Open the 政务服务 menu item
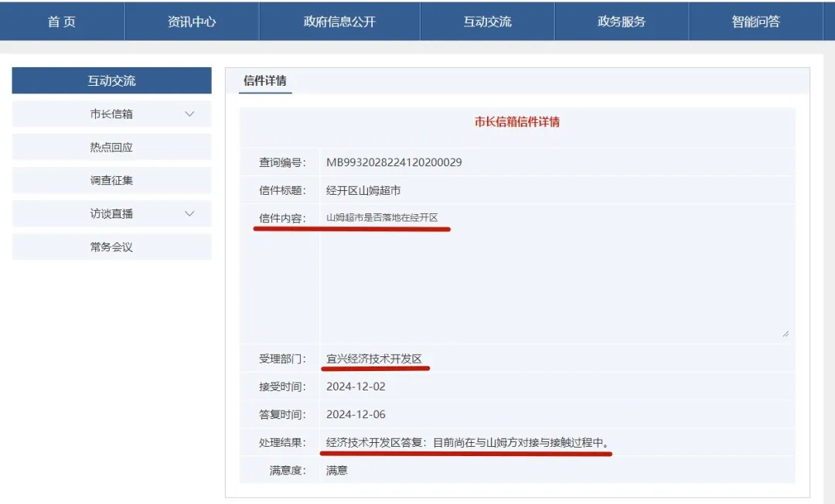This screenshot has width=835, height=504. point(622,22)
